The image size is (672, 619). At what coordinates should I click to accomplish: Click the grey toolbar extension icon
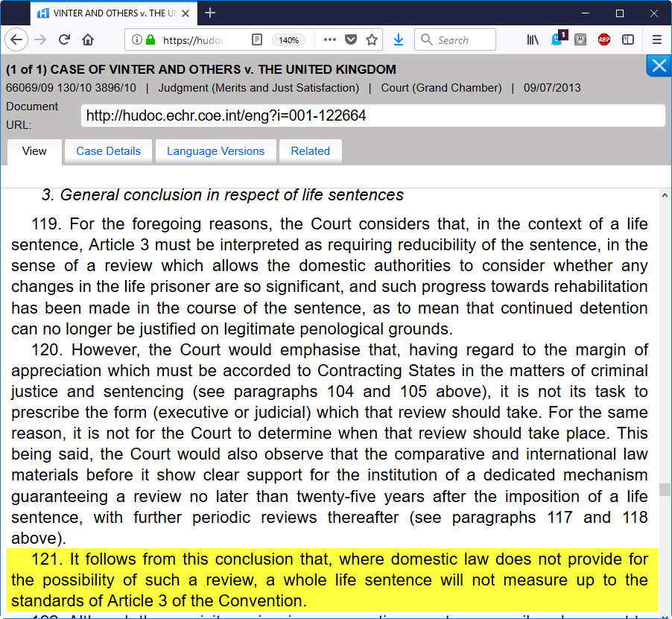(580, 39)
